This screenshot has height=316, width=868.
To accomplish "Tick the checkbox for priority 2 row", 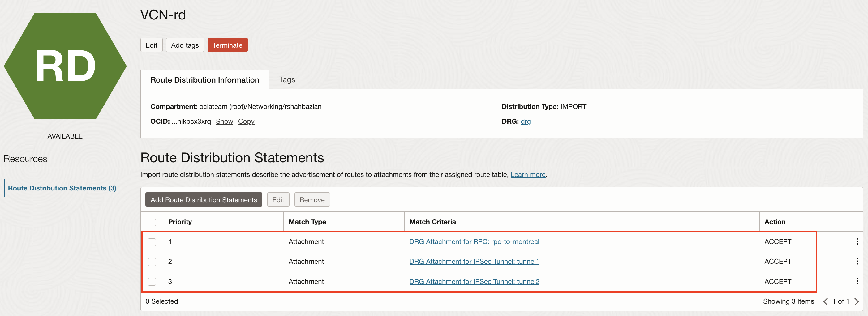I will tap(152, 262).
